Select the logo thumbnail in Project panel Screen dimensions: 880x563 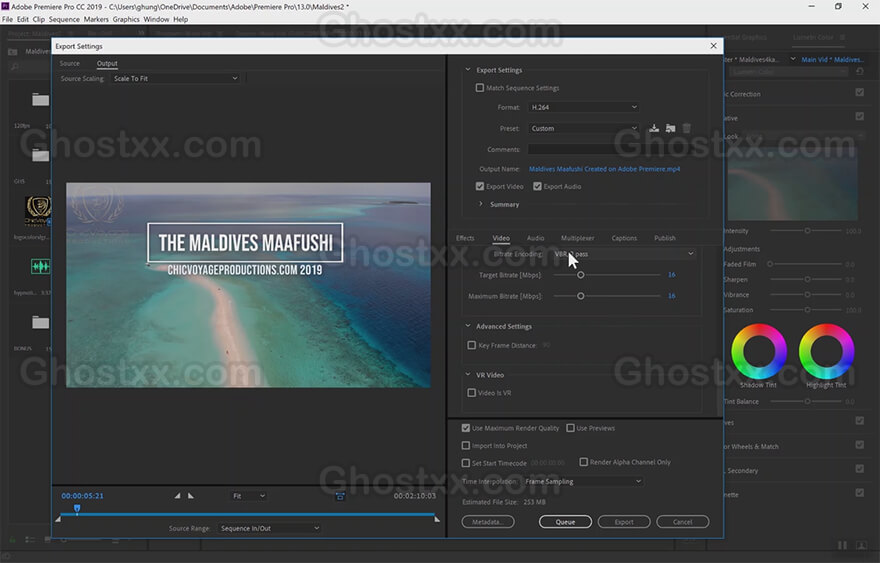click(x=38, y=211)
